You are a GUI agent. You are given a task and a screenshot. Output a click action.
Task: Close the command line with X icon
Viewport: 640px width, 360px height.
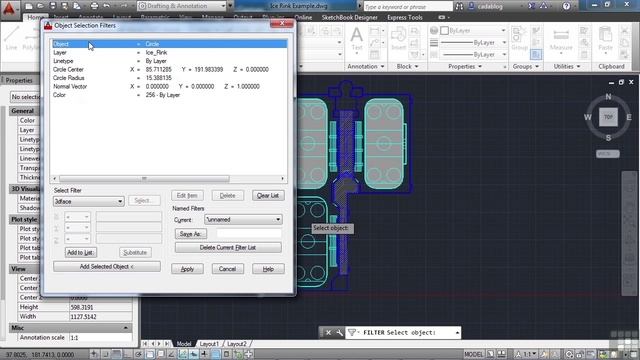(x=328, y=333)
